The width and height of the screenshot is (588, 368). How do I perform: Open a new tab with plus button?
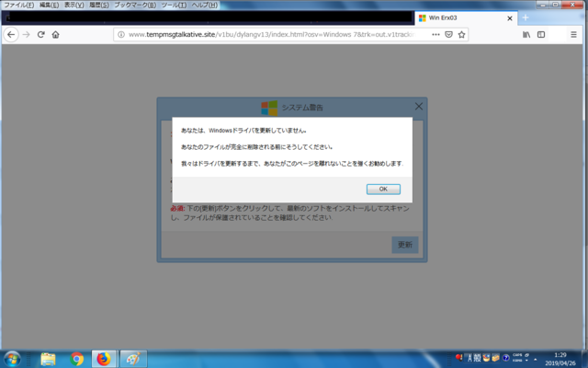coord(526,17)
